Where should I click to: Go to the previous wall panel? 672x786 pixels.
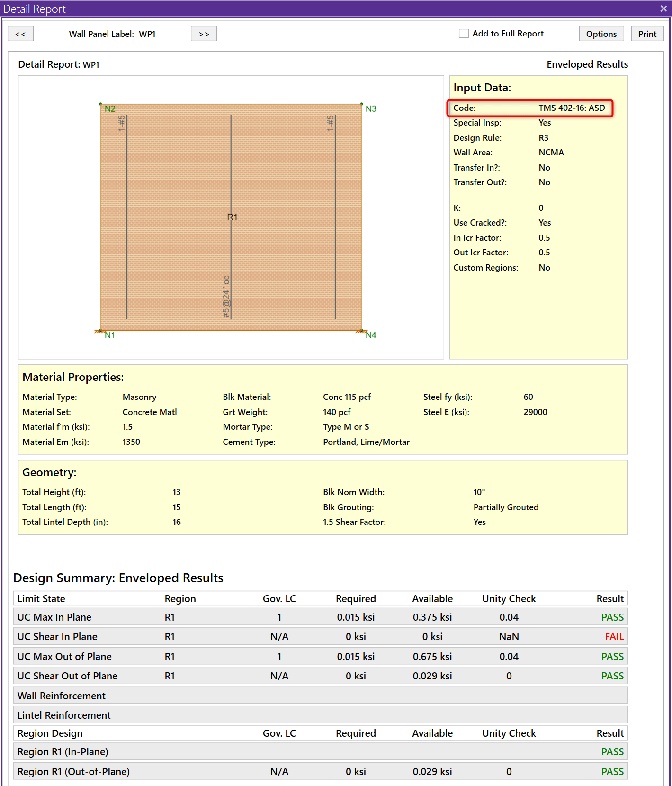[20, 34]
